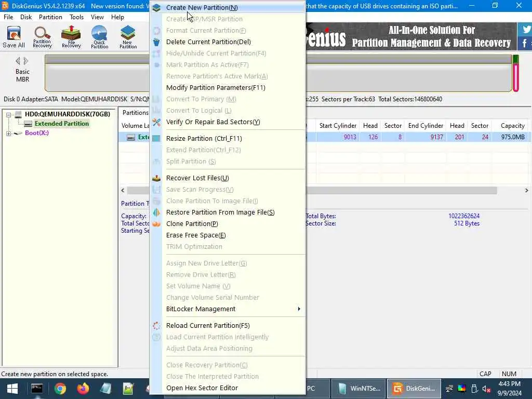Click the network tray icon
532x399 pixels.
tap(449, 389)
